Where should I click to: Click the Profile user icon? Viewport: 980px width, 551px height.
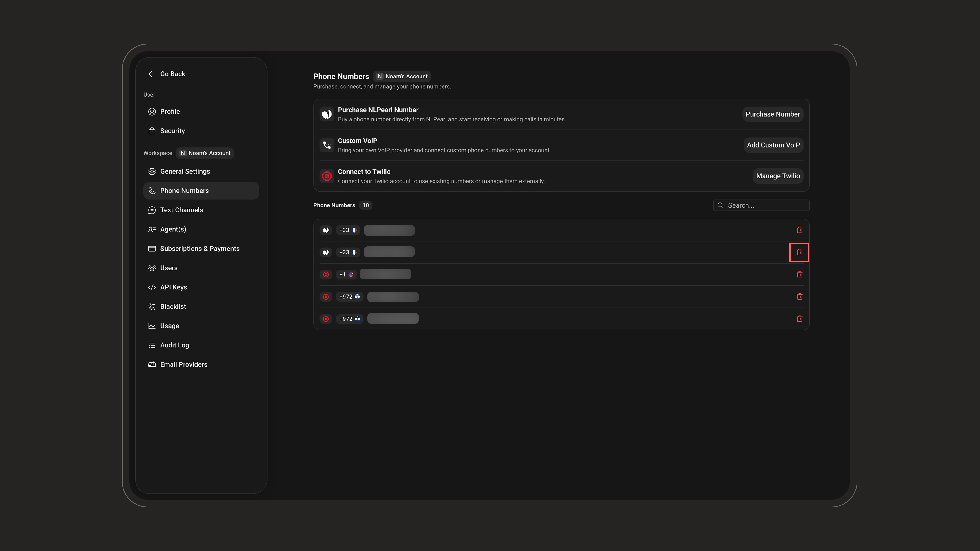tap(152, 111)
